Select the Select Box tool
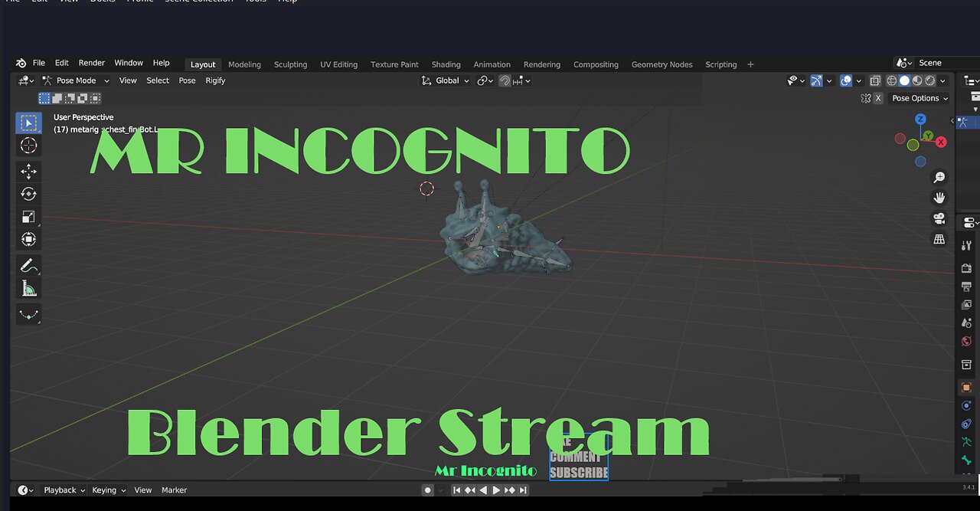Viewport: 980px width, 511px height. (x=29, y=123)
